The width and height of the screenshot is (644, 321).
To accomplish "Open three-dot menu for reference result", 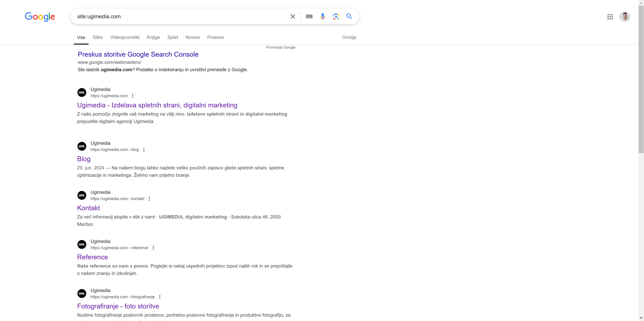I will 153,248.
